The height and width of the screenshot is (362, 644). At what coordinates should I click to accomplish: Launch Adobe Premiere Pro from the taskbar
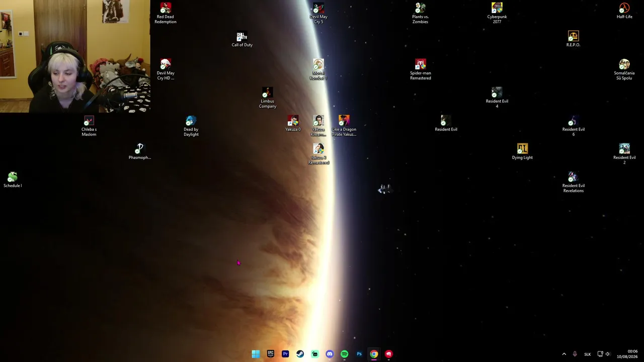pyautogui.click(x=285, y=354)
